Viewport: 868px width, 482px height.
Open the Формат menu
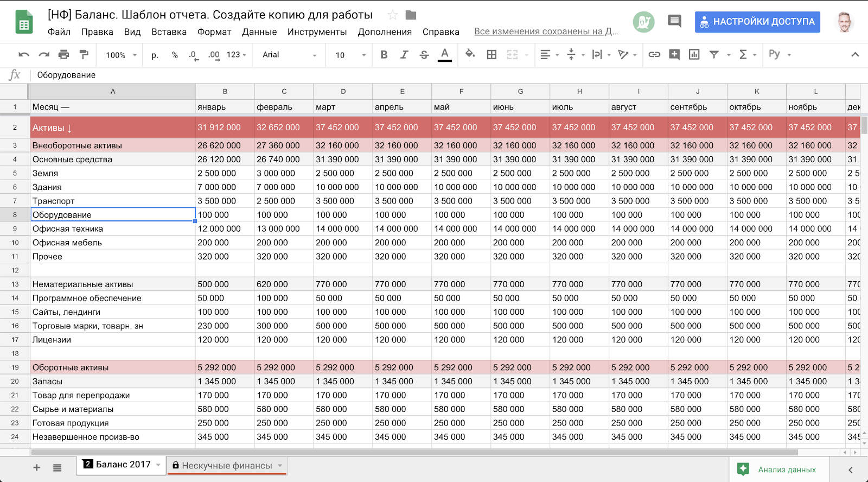pyautogui.click(x=214, y=32)
